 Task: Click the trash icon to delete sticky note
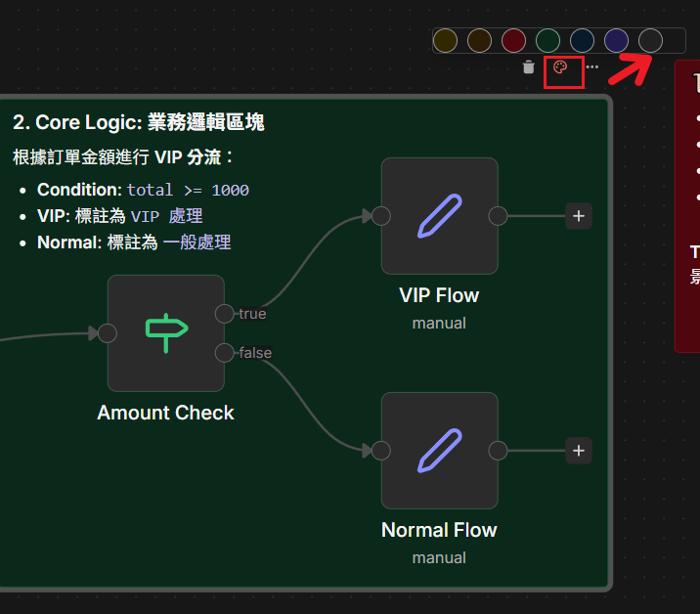tap(529, 67)
